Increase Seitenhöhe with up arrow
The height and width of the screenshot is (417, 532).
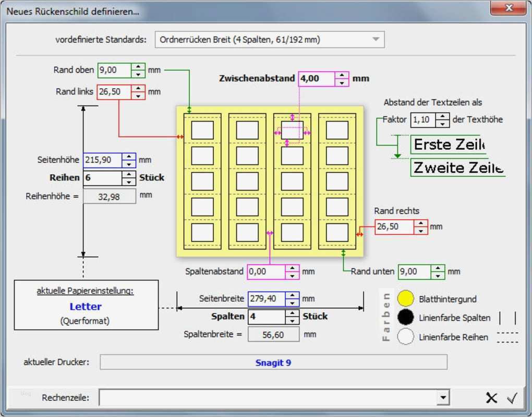click(x=129, y=157)
